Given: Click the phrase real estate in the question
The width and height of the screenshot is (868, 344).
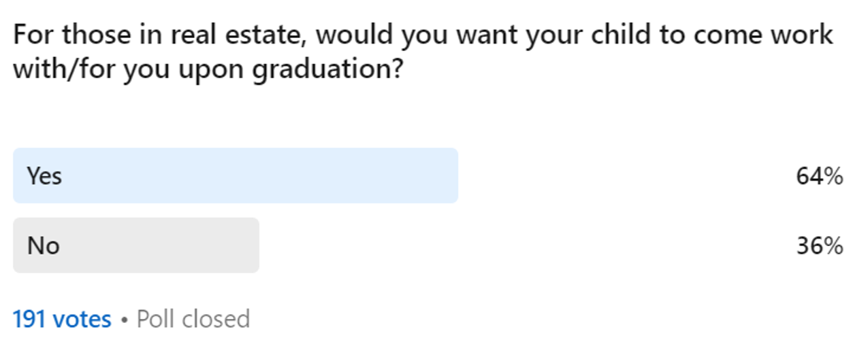Looking at the screenshot, I should 231,34.
